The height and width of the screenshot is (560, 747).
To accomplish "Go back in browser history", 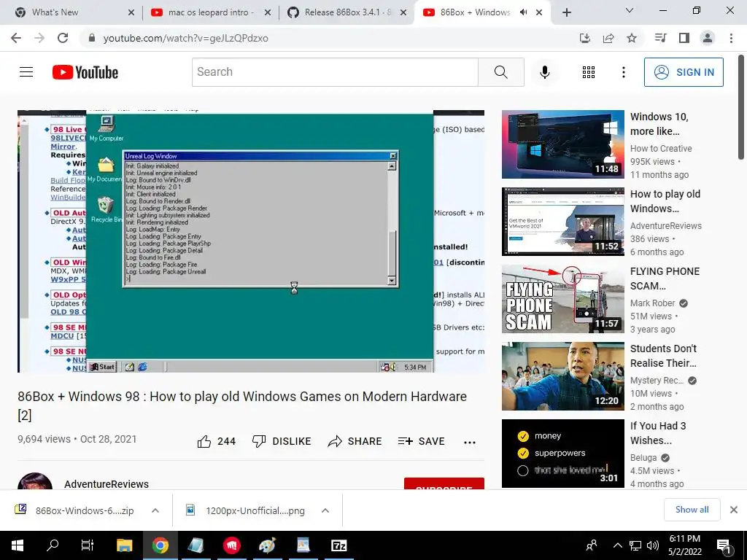I will pos(16,38).
